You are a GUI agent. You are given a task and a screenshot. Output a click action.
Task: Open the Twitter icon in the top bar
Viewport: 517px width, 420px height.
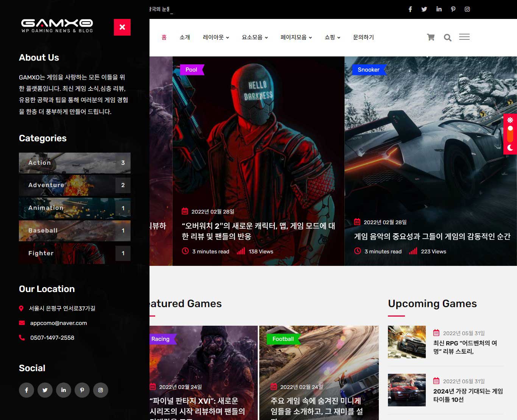(x=424, y=9)
